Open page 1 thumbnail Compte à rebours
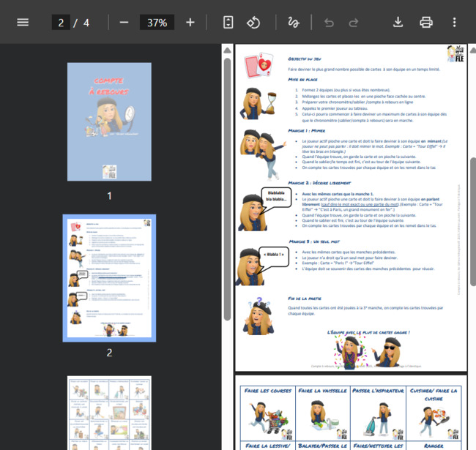This screenshot has height=450, width=476. pyautogui.click(x=109, y=121)
